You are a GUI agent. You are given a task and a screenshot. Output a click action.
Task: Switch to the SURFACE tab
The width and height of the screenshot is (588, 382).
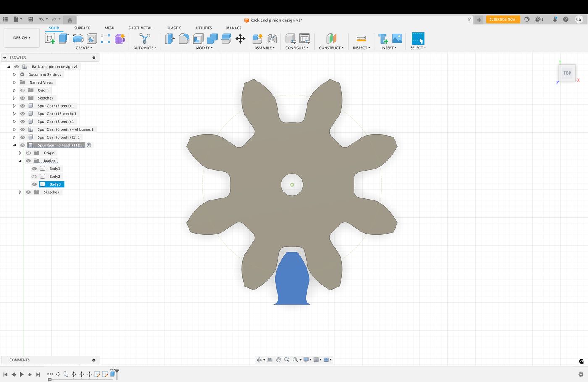pos(82,28)
